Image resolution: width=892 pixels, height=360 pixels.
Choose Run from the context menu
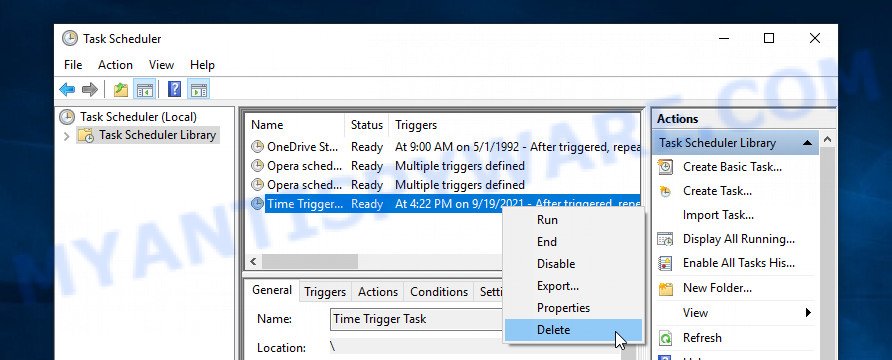[573, 220]
